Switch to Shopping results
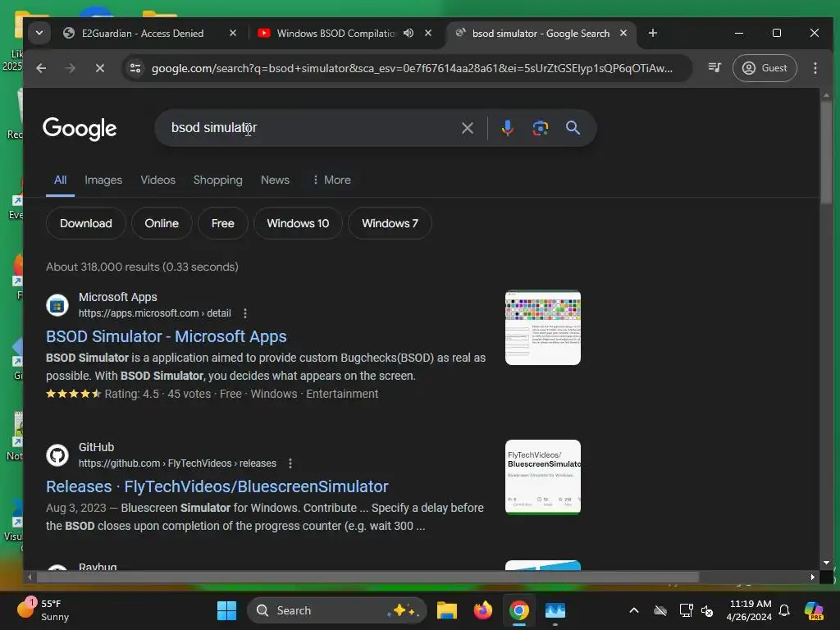Viewport: 840px width, 630px height. point(218,180)
